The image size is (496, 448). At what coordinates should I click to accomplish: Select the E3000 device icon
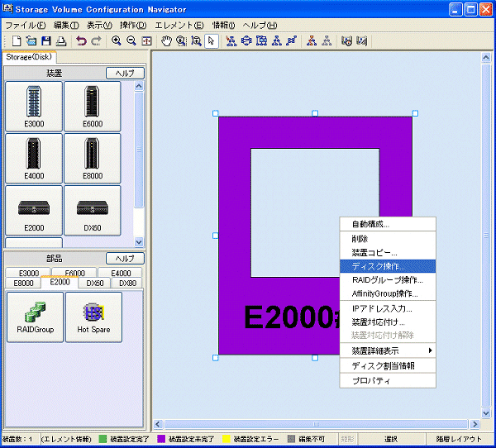tap(34, 106)
